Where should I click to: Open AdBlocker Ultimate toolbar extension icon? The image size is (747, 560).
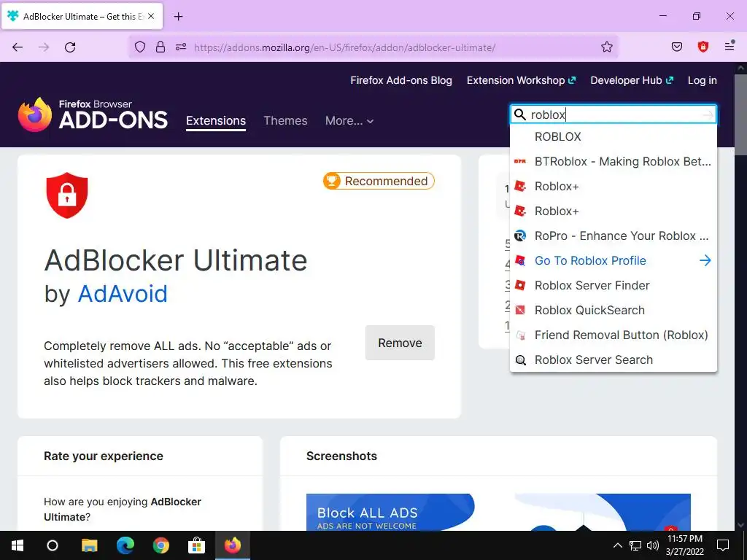pos(703,47)
